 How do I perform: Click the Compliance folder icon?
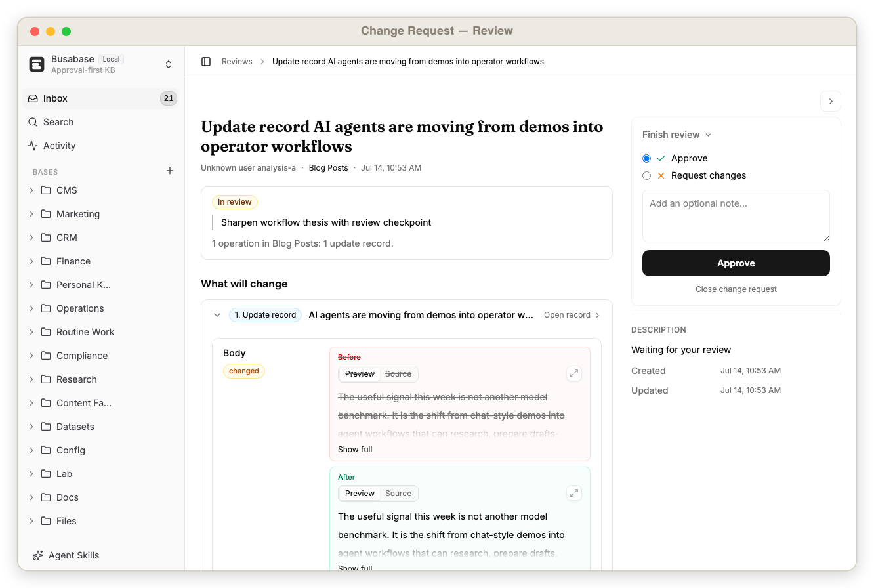pos(46,356)
